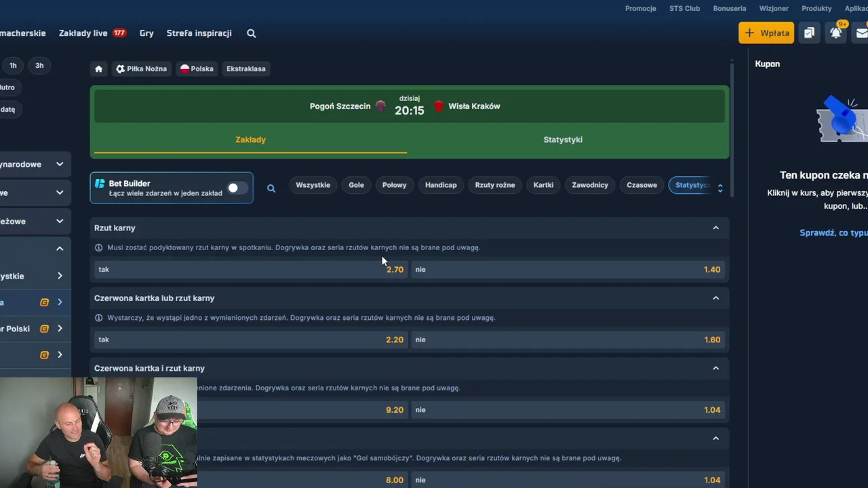Viewport: 868px width, 488px height.
Task: Filter bets by Połowy
Action: [395, 185]
